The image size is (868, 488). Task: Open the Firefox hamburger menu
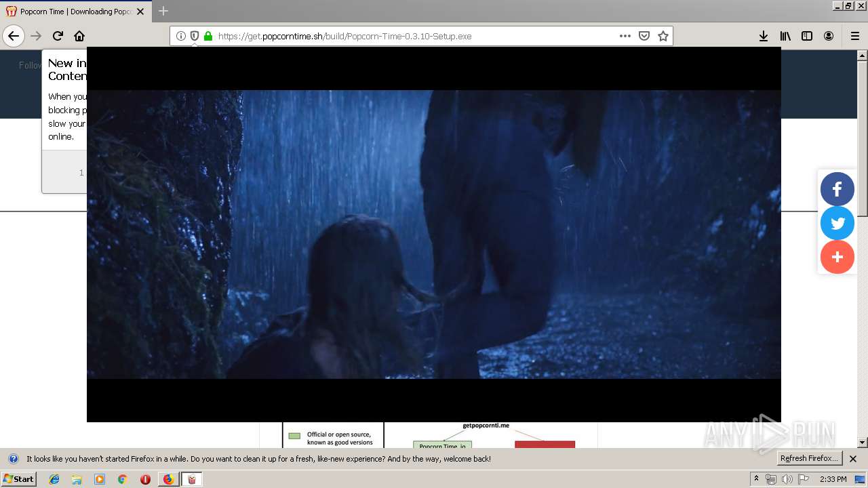pos(855,36)
